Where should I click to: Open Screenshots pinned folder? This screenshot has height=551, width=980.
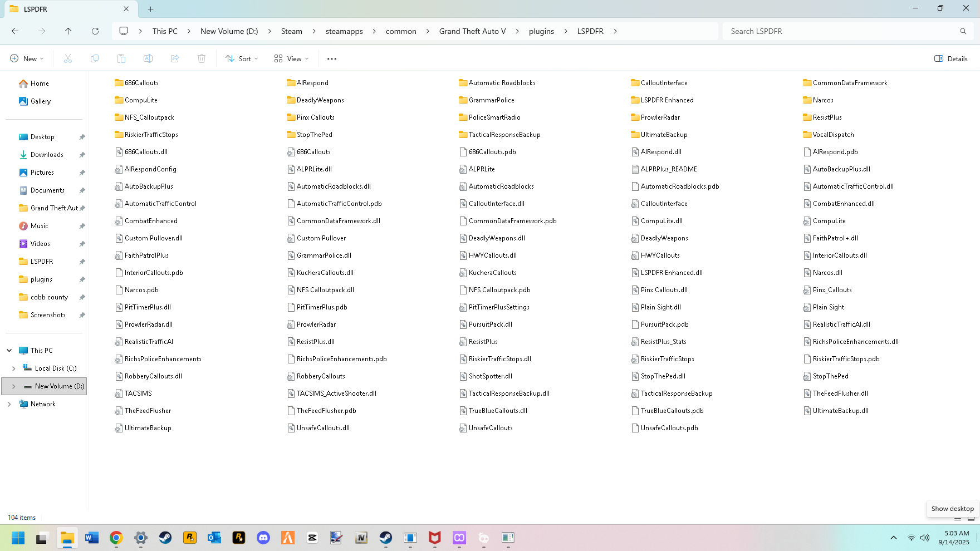48,315
